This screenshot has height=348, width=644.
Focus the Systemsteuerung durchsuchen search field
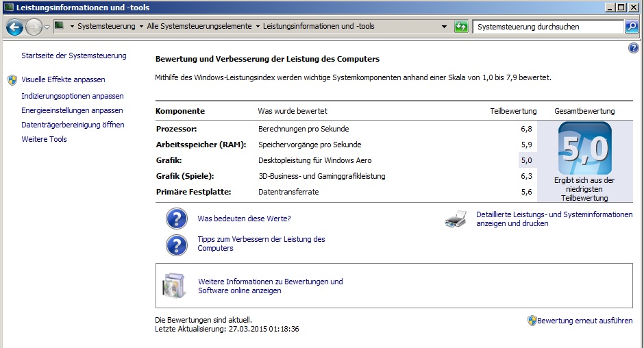pyautogui.click(x=548, y=27)
